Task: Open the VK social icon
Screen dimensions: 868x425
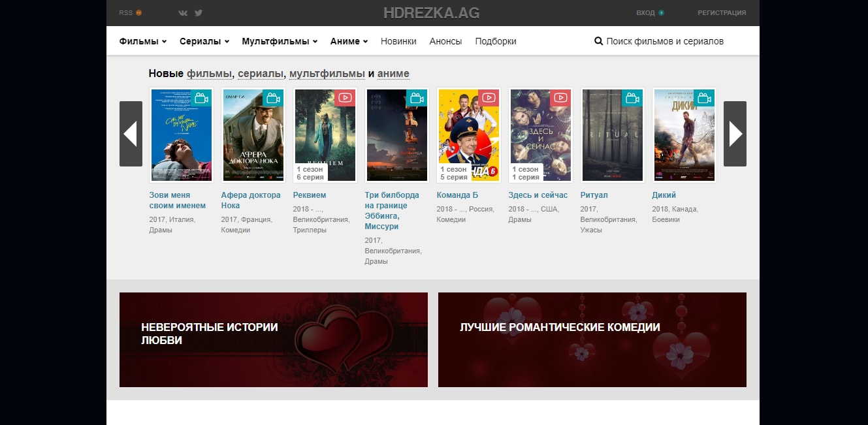Action: click(x=183, y=13)
